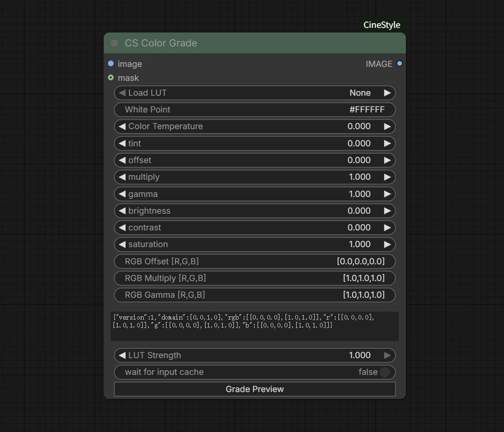
Task: Increase brightness with right arrow
Action: coord(387,211)
